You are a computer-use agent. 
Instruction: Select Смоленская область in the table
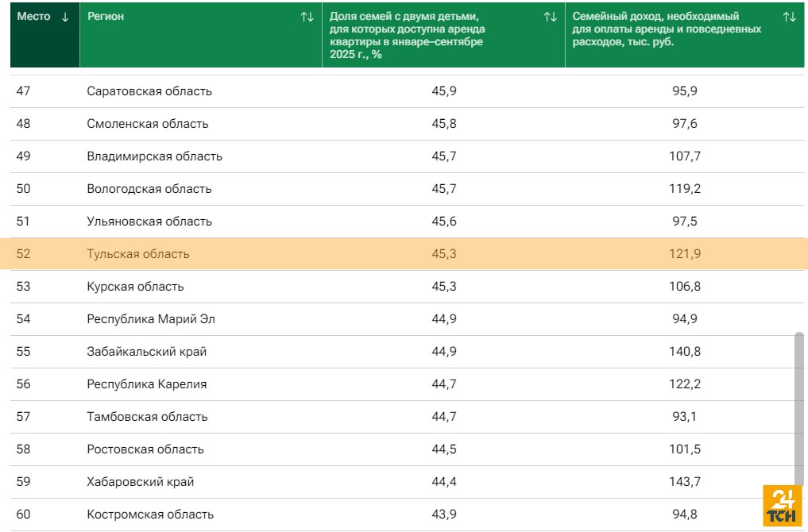[x=148, y=124]
